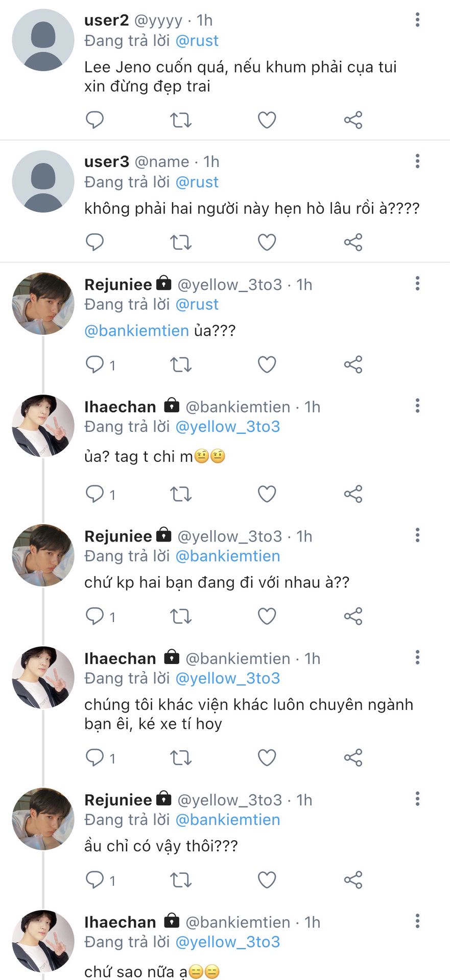Share user3's reply
Image resolution: width=450 pixels, height=980 pixels.
coord(353,242)
